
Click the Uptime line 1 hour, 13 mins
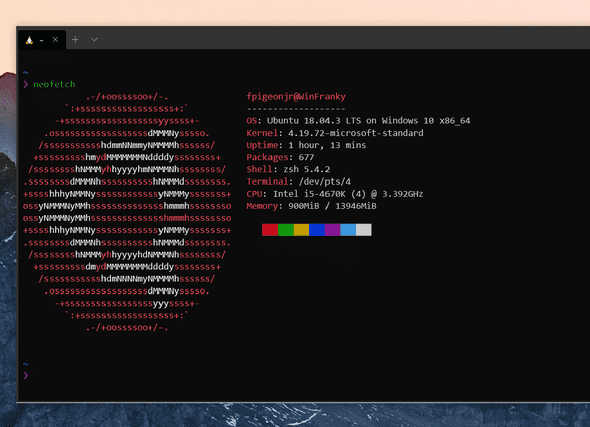306,145
